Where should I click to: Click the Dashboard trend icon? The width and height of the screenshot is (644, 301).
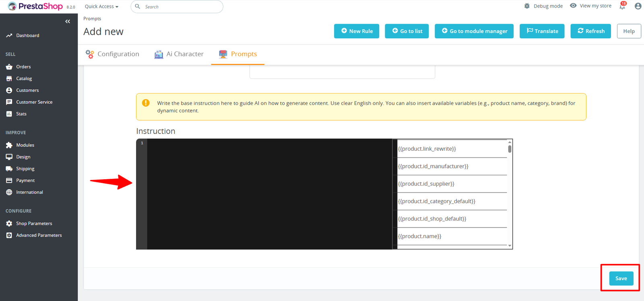click(9, 35)
